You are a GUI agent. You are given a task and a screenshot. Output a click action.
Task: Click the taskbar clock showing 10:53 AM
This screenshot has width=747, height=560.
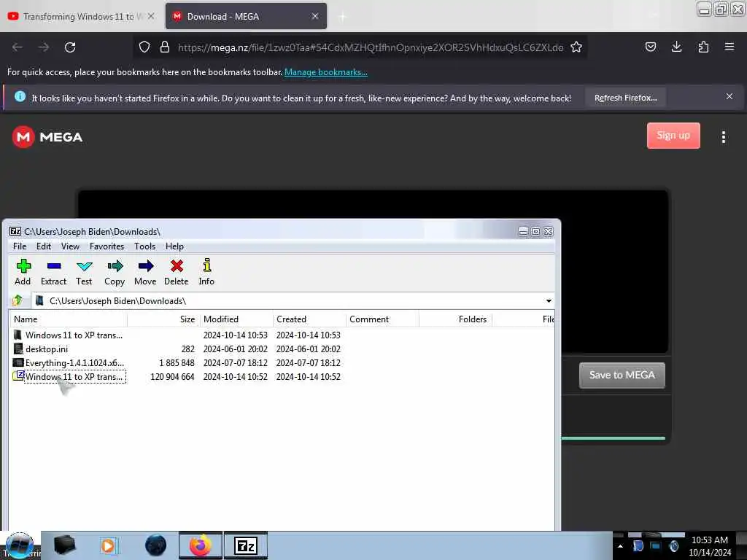coord(709,545)
